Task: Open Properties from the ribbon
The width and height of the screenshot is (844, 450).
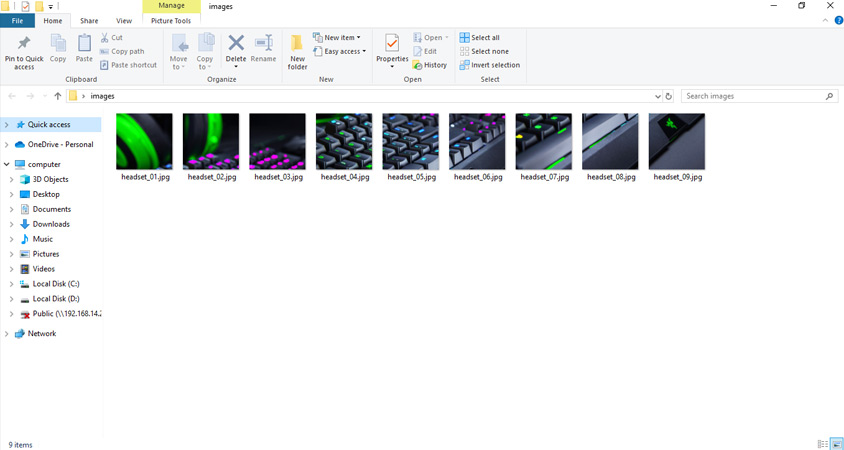Action: (392, 49)
